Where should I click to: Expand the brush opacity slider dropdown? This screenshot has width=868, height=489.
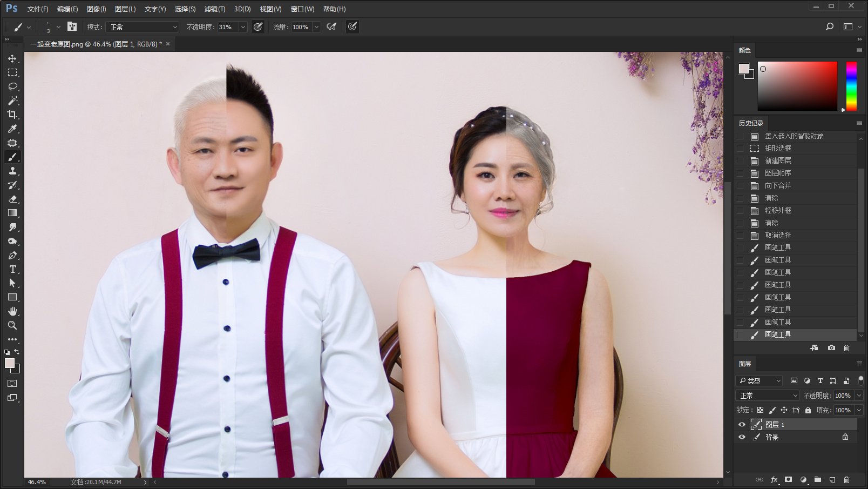tap(243, 27)
